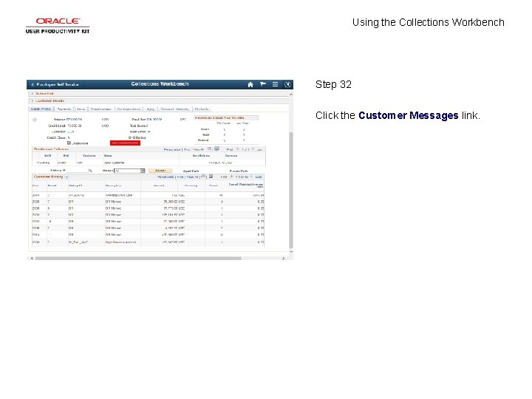Expand the Action List section

point(33,93)
